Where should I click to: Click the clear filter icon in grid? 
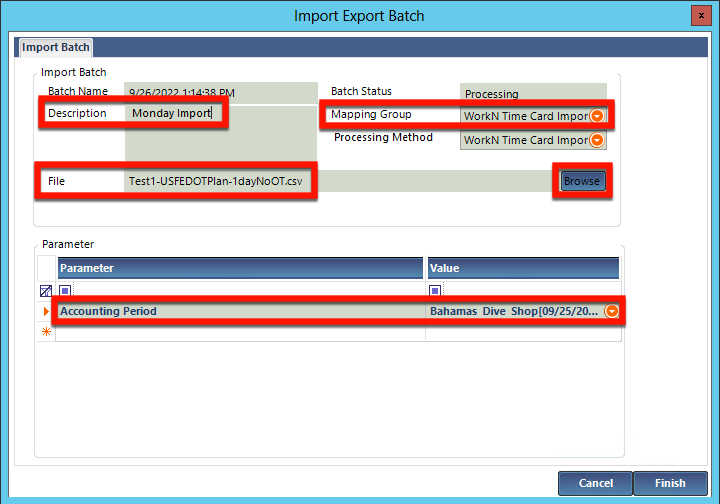coord(46,291)
